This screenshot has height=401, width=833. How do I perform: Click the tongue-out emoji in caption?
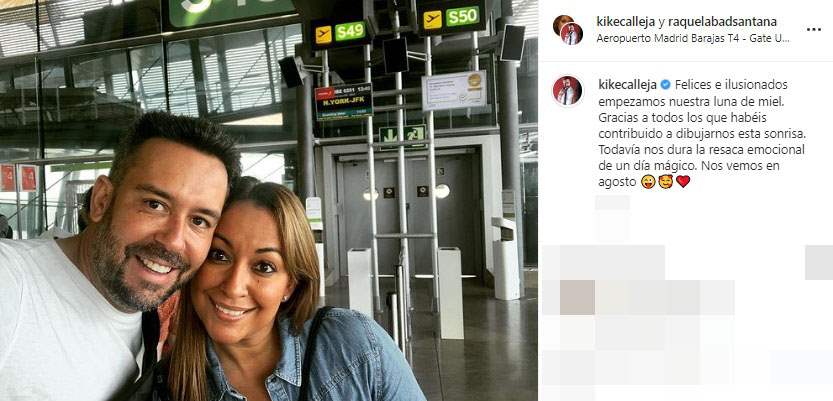648,182
